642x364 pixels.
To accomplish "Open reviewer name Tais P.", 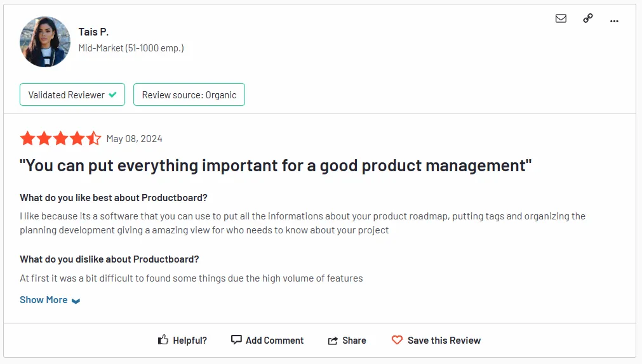I will click(93, 32).
